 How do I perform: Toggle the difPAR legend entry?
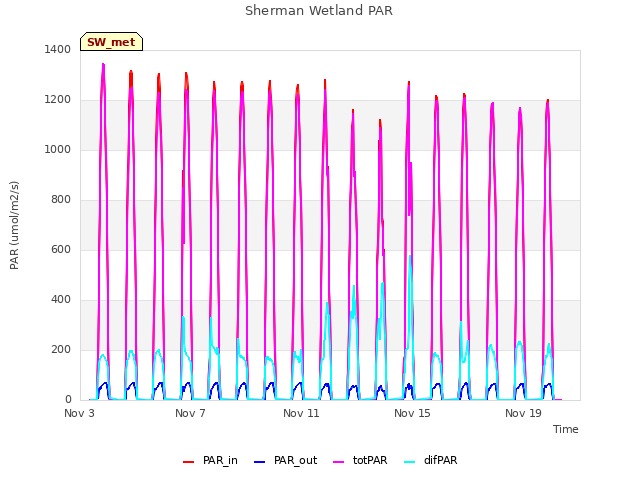(x=431, y=460)
